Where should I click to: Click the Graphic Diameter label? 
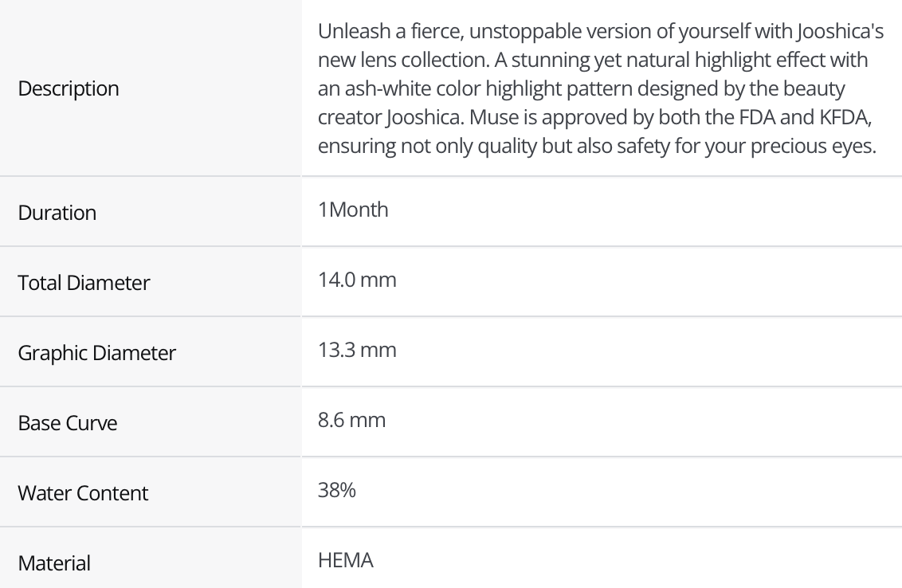pos(97,352)
